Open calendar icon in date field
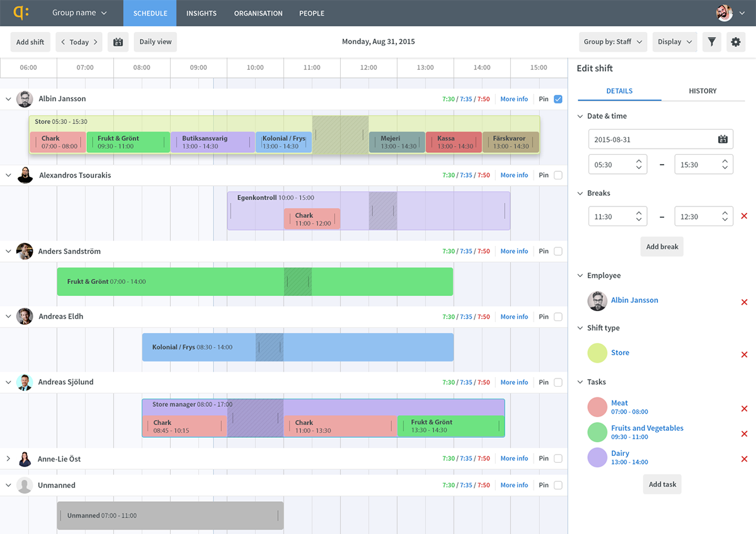 tap(723, 139)
